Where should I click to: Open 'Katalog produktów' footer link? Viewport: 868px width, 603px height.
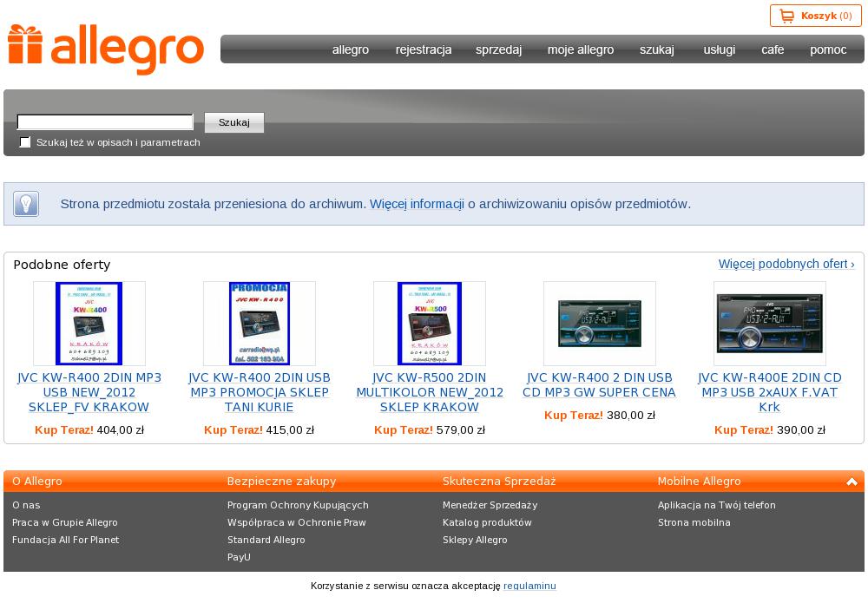[487, 522]
